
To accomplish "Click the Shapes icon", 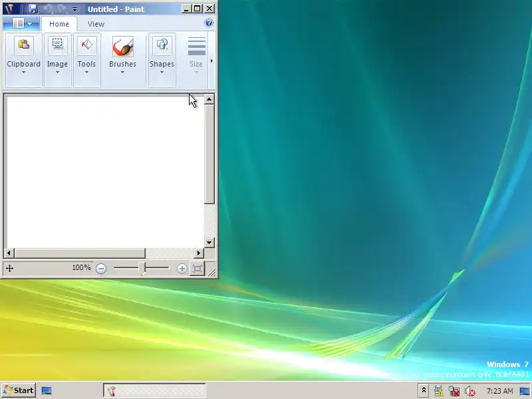I will click(x=162, y=45).
